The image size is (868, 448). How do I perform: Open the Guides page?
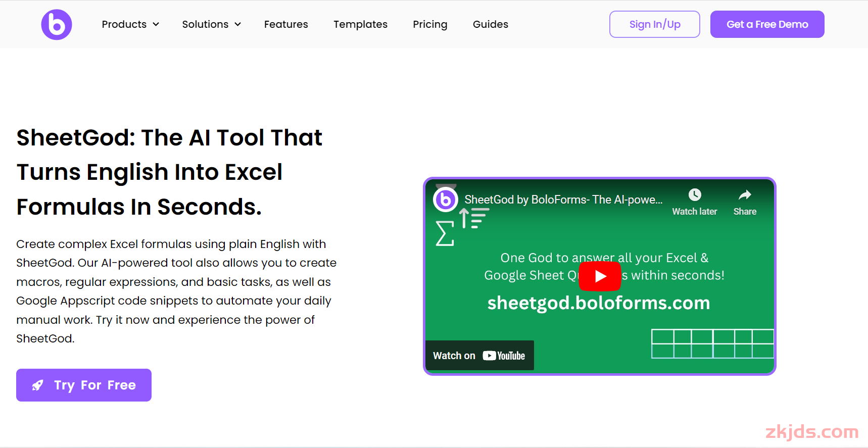(x=490, y=24)
